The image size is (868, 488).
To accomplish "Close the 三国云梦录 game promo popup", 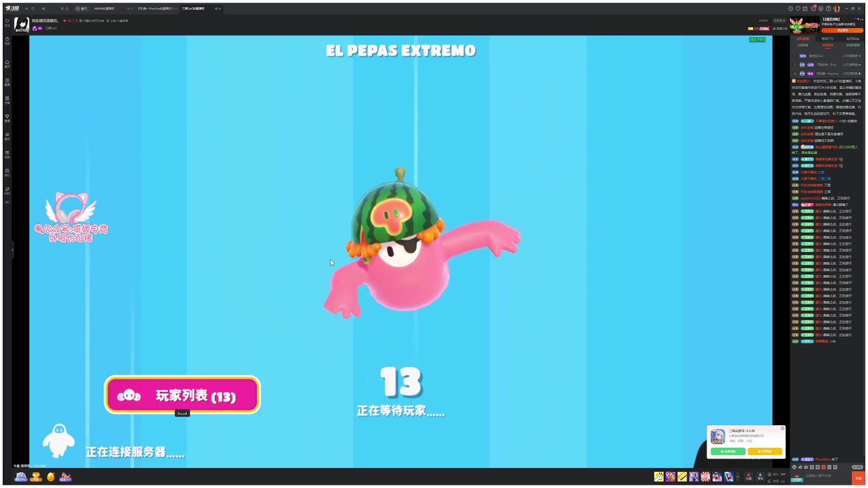I will point(783,428).
